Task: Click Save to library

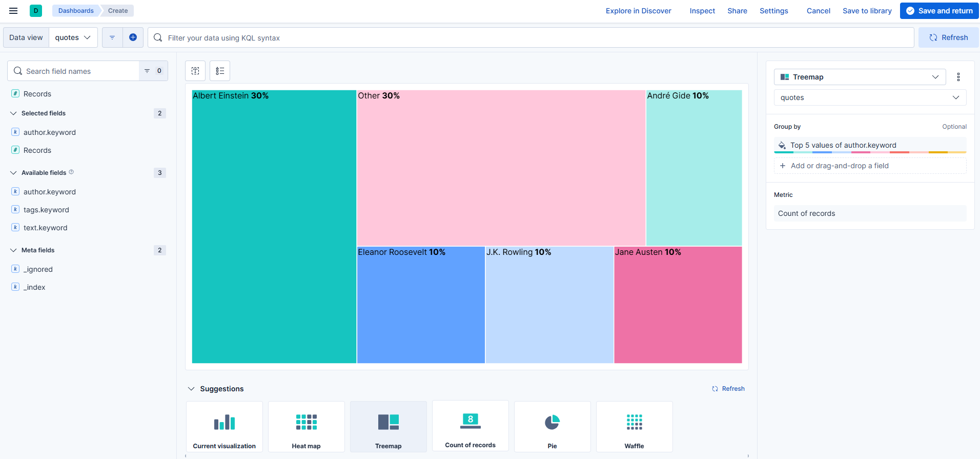Action: 867,11
